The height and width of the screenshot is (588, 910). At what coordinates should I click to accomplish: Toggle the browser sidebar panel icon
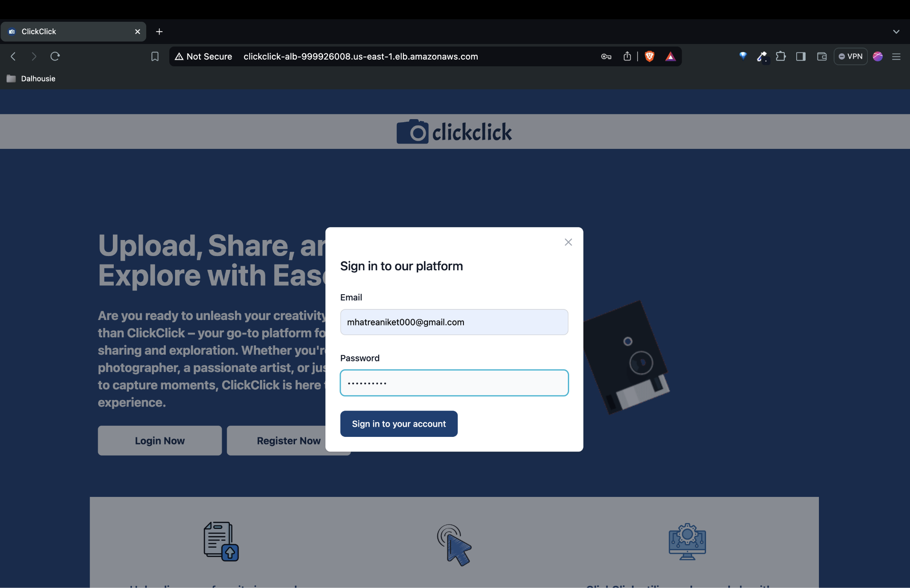coord(801,56)
